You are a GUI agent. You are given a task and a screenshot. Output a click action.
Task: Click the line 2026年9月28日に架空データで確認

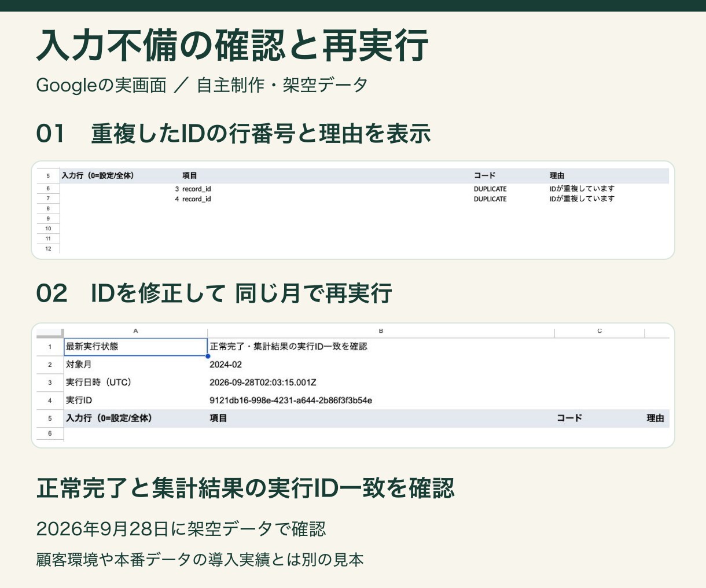point(181,529)
